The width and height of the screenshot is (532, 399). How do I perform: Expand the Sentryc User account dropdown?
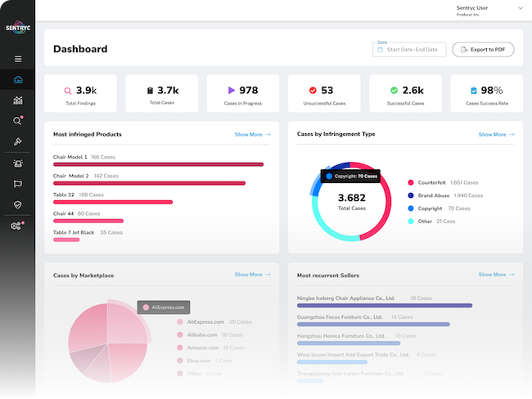(x=520, y=9)
